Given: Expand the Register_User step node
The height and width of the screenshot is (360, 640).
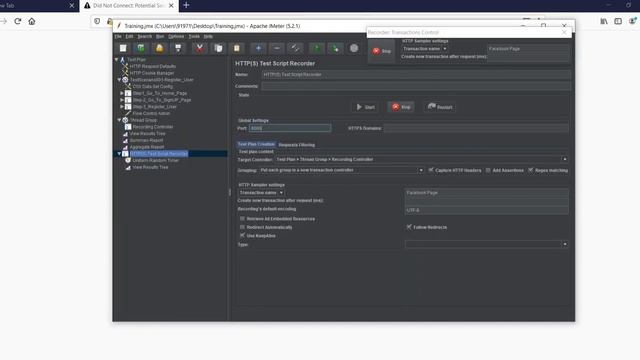Looking at the screenshot, I should tap(122, 107).
